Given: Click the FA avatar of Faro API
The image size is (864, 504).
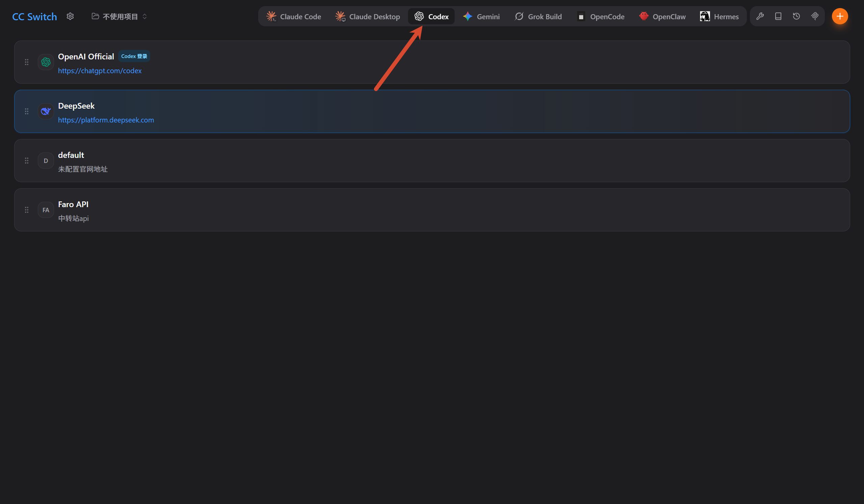Looking at the screenshot, I should coord(46,210).
